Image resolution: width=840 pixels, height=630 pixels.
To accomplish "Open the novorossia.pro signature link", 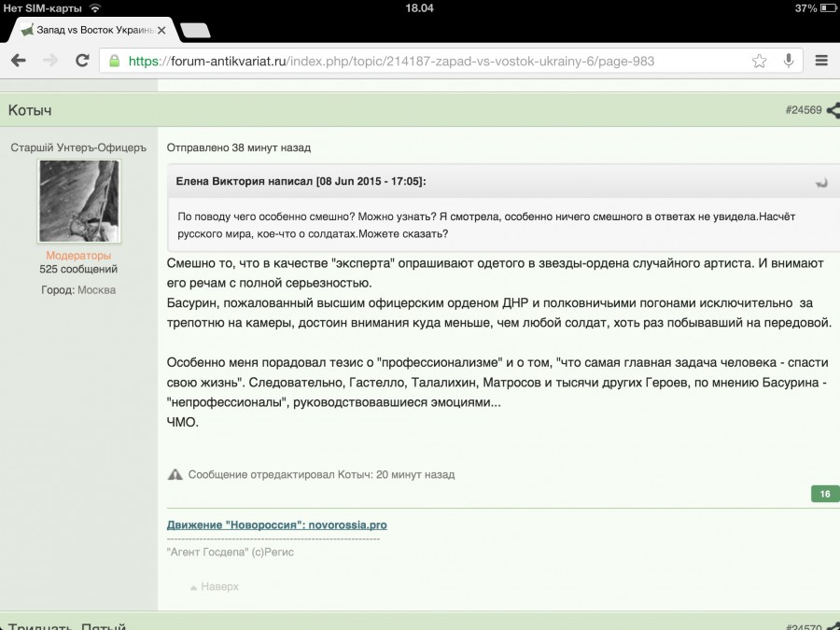I will click(276, 525).
